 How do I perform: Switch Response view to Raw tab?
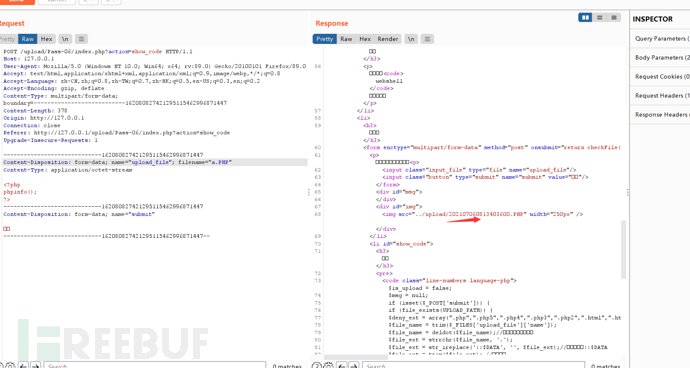pyautogui.click(x=346, y=39)
